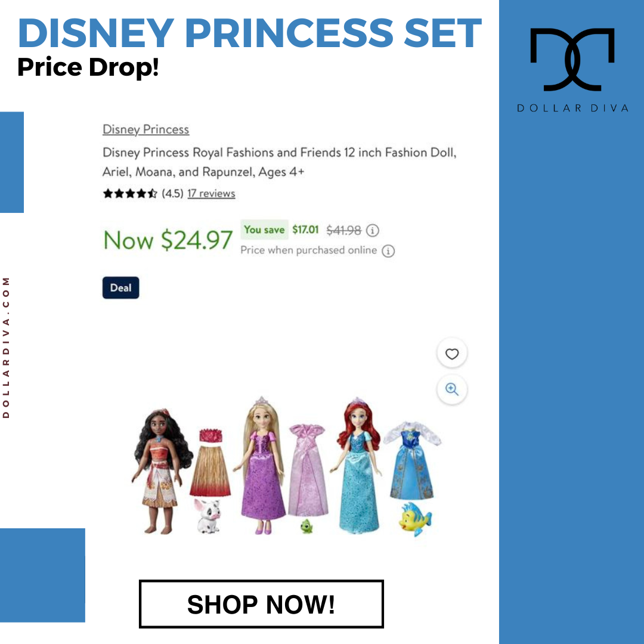Image resolution: width=644 pixels, height=644 pixels.
Task: Click the Flounder fish toy
Action: [x=415, y=519]
